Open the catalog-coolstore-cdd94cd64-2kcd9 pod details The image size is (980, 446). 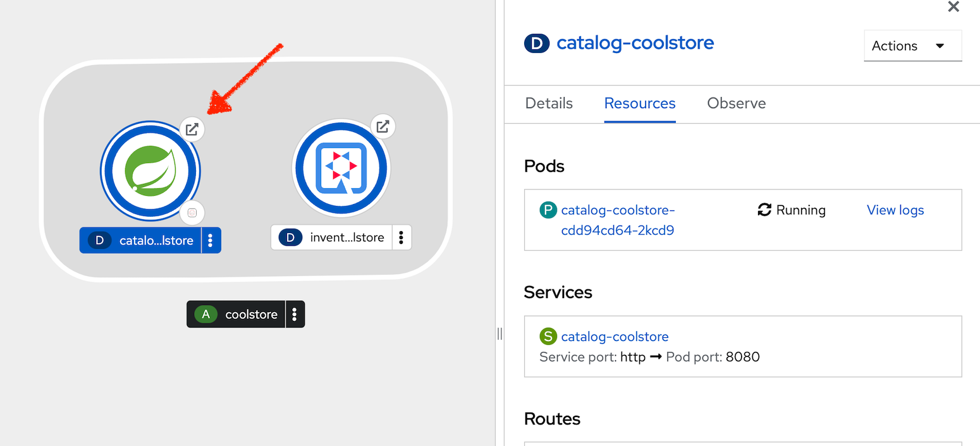(618, 220)
